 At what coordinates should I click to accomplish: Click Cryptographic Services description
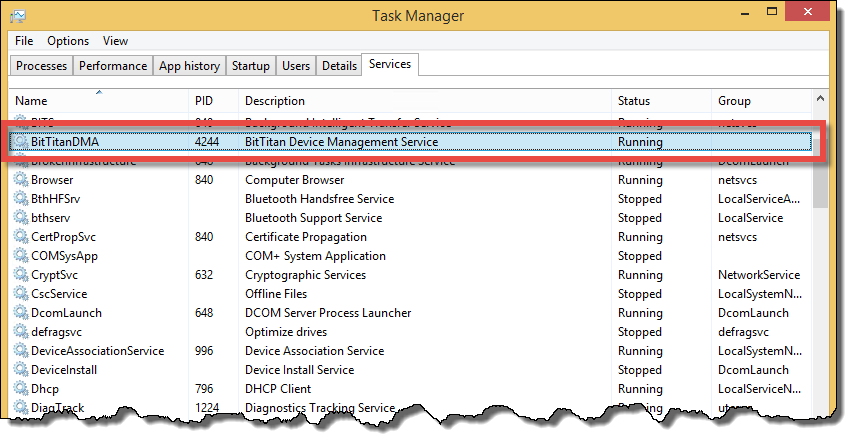[x=305, y=275]
